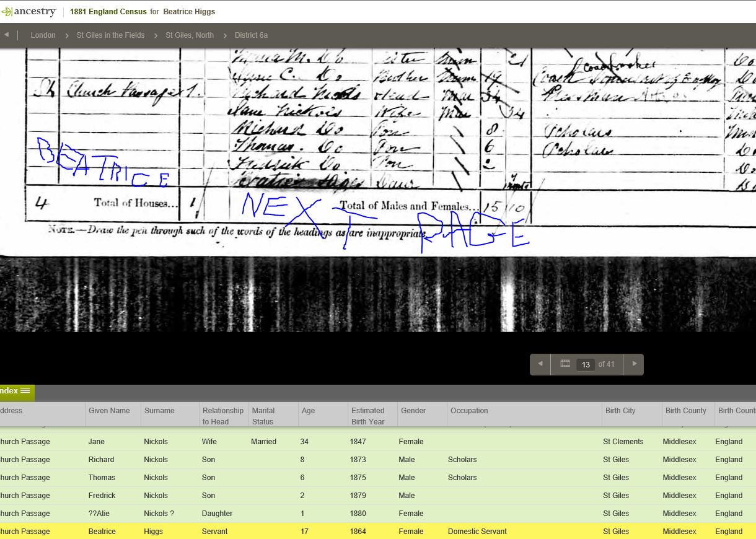The height and width of the screenshot is (539, 756).
Task: Go to previous image page arrow
Action: (x=540, y=364)
